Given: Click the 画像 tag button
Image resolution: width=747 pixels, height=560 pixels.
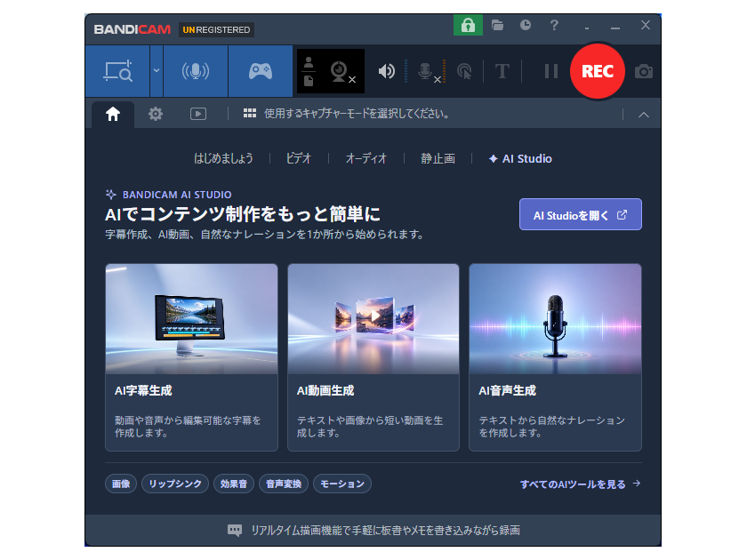Looking at the screenshot, I should 121,484.
